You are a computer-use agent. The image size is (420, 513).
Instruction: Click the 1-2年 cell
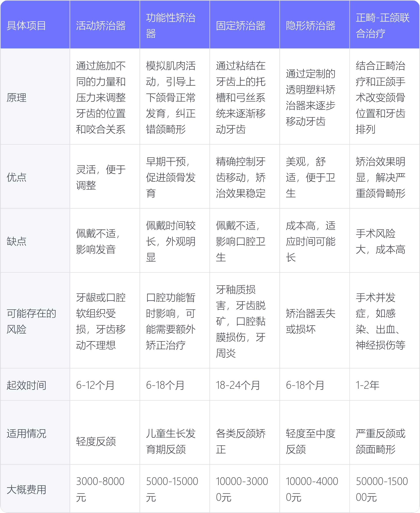click(x=385, y=384)
